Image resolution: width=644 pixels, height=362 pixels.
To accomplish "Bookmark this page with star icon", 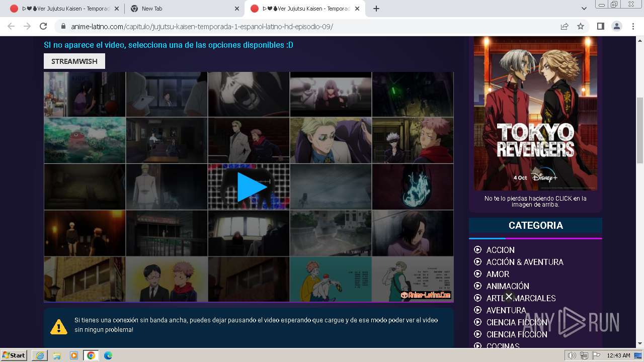I will 581,26.
